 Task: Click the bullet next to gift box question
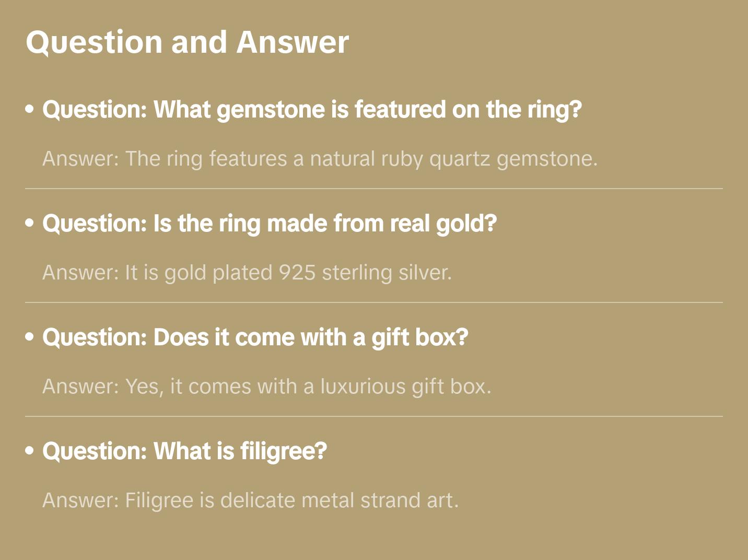point(30,337)
